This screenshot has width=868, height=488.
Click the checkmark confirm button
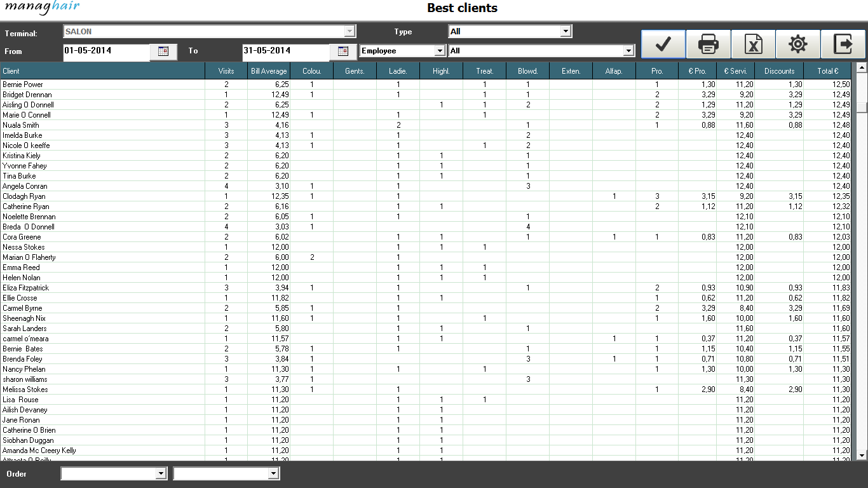tap(663, 44)
